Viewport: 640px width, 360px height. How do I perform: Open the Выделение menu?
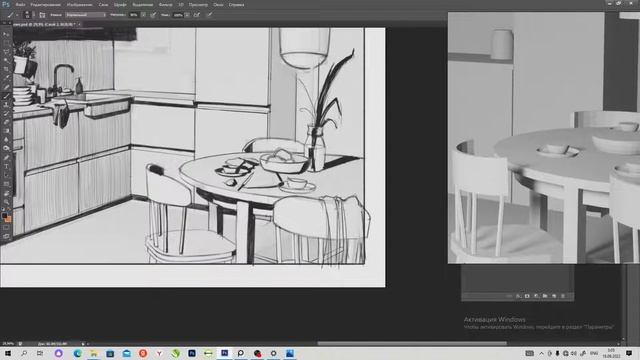[142, 5]
